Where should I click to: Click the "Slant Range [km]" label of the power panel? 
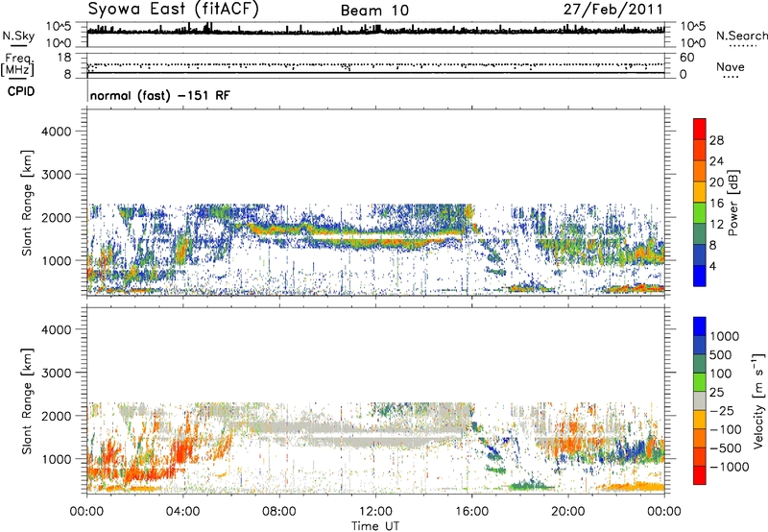pos(27,203)
